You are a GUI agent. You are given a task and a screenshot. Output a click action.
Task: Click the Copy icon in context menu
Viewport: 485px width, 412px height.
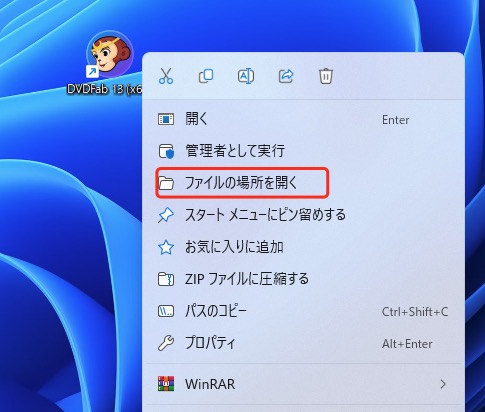coord(206,76)
